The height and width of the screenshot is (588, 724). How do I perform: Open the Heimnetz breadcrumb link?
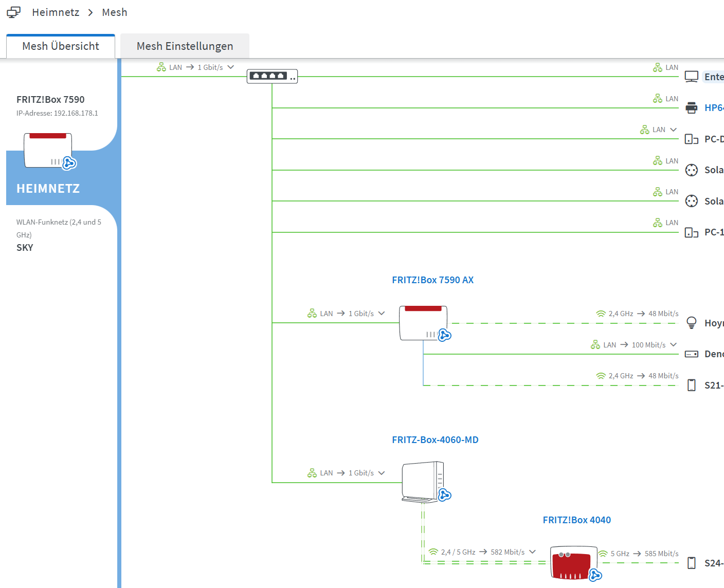pyautogui.click(x=56, y=12)
